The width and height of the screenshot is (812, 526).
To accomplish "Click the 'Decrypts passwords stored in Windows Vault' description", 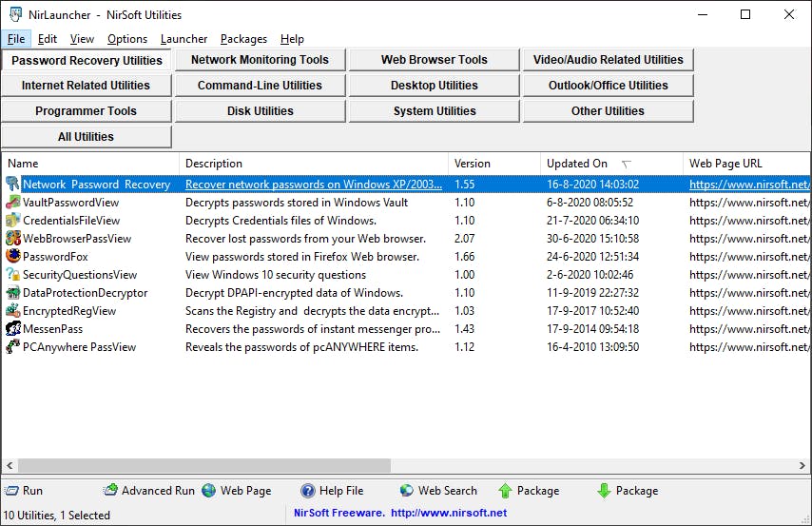I will pyautogui.click(x=297, y=202).
